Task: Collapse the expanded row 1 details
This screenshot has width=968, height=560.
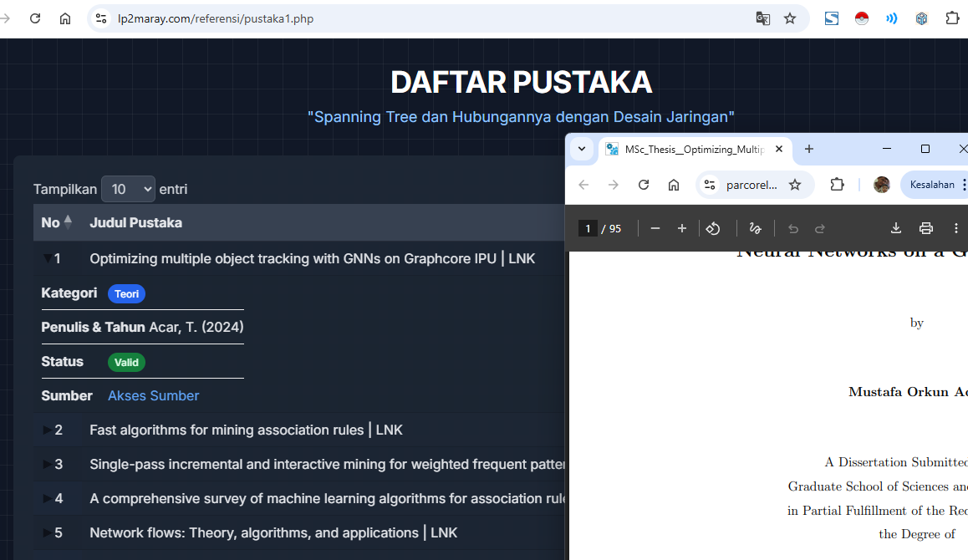Action: (48, 259)
